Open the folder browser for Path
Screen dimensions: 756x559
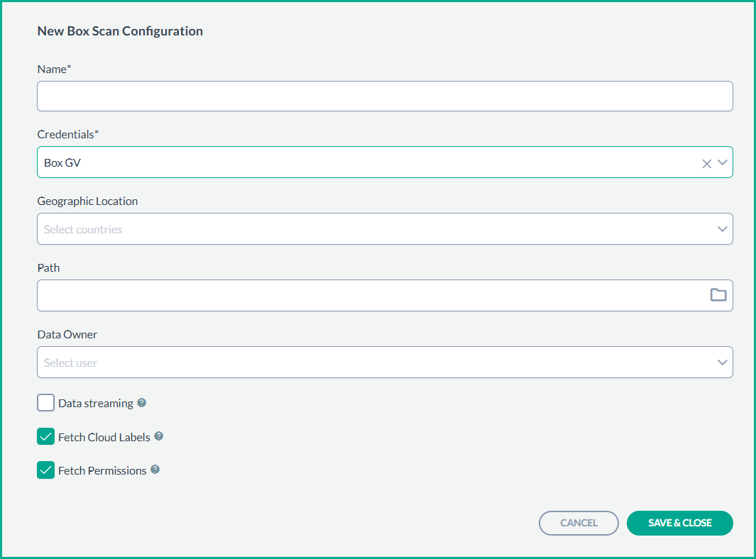point(718,295)
